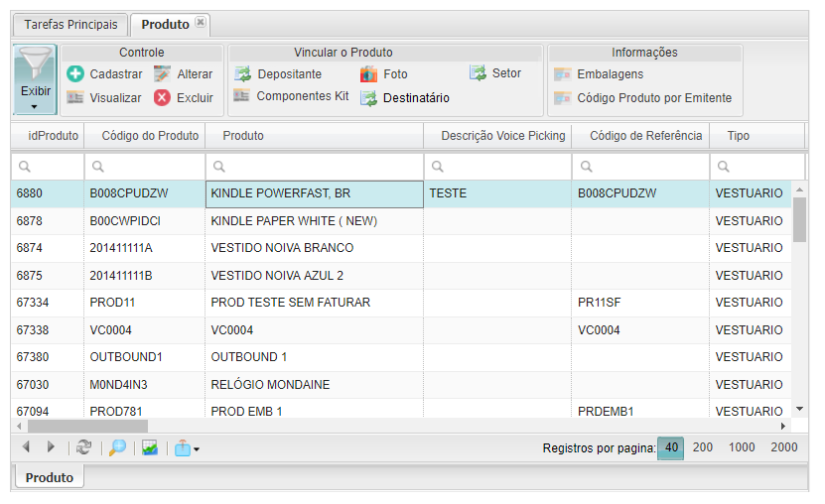This screenshot has width=825, height=504.
Task: Click Código Produto por Emitente label
Action: pos(654,98)
